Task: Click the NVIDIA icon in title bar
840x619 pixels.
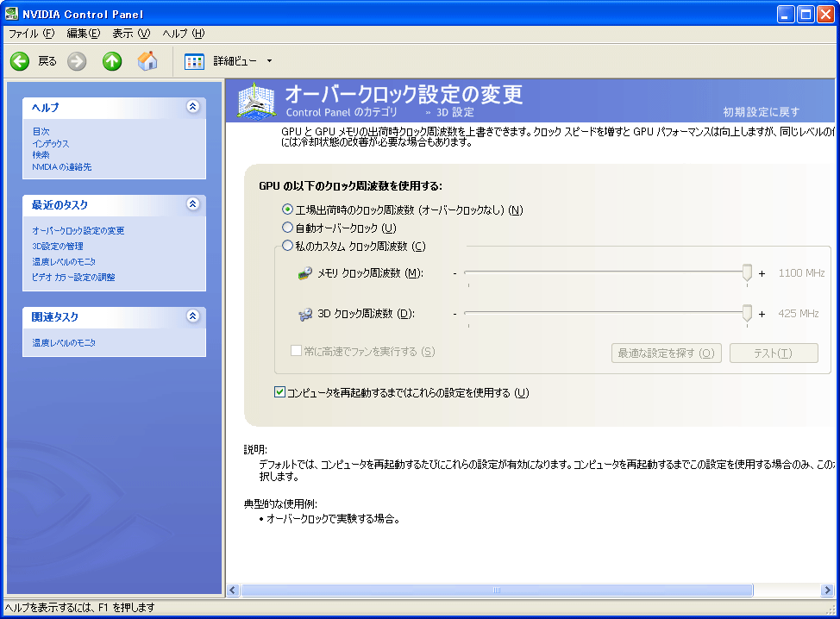Action: 12,14
